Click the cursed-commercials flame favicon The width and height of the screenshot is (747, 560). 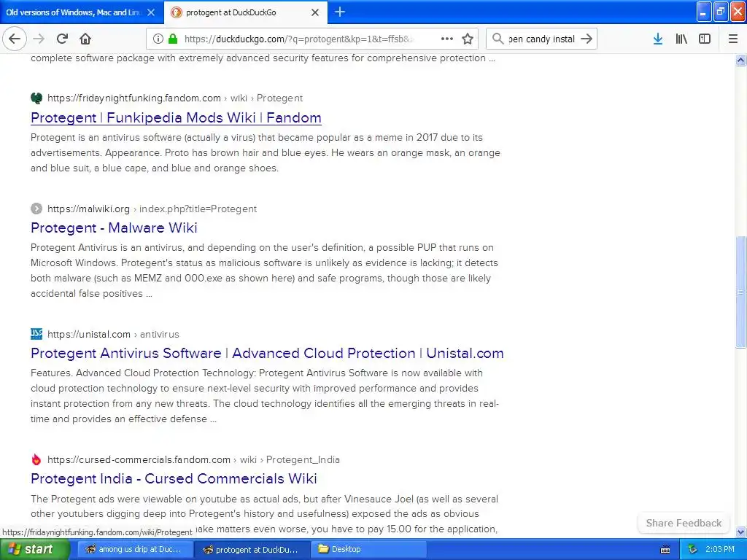click(x=36, y=459)
